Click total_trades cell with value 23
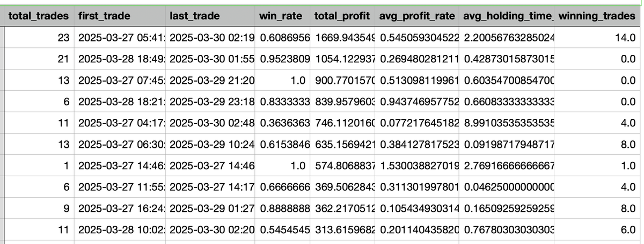This screenshot has height=244, width=644. pyautogui.click(x=39, y=39)
